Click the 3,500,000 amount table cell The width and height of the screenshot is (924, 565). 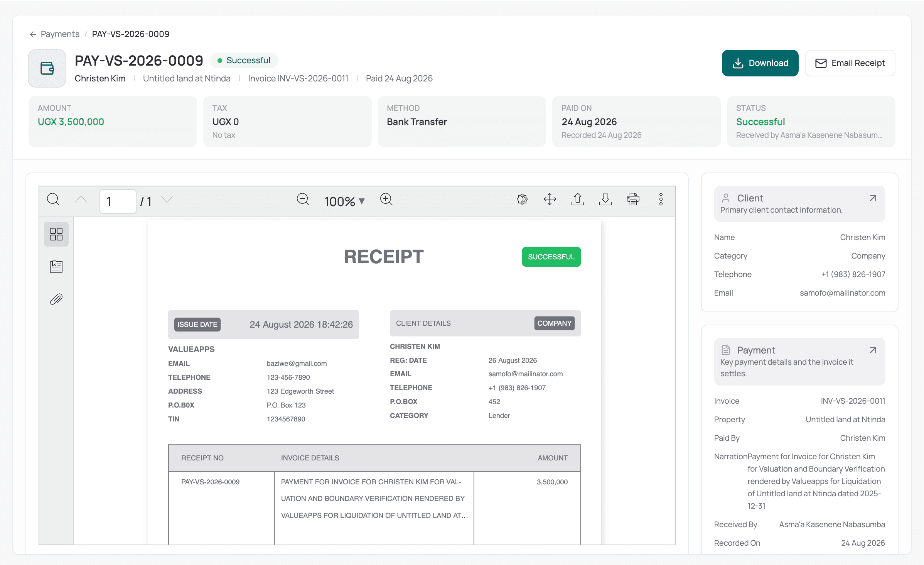(x=552, y=482)
